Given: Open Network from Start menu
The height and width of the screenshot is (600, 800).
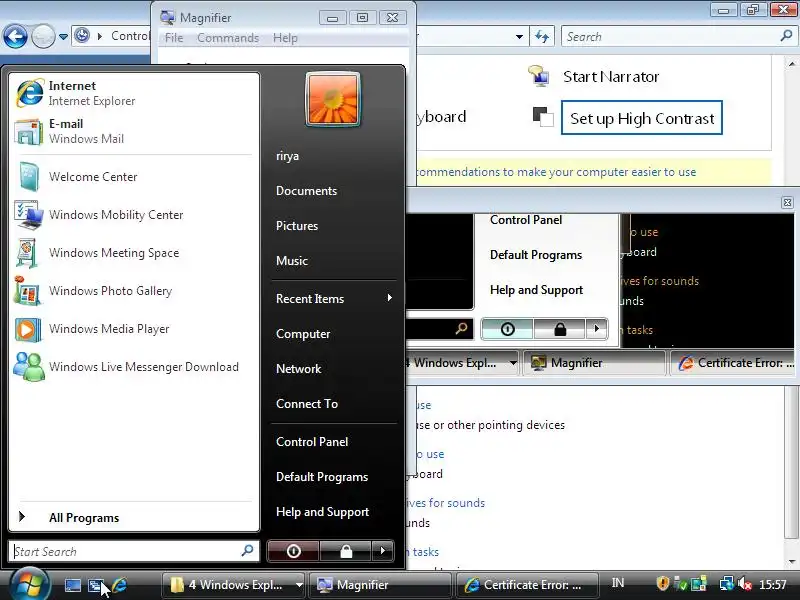Looking at the screenshot, I should click(298, 368).
